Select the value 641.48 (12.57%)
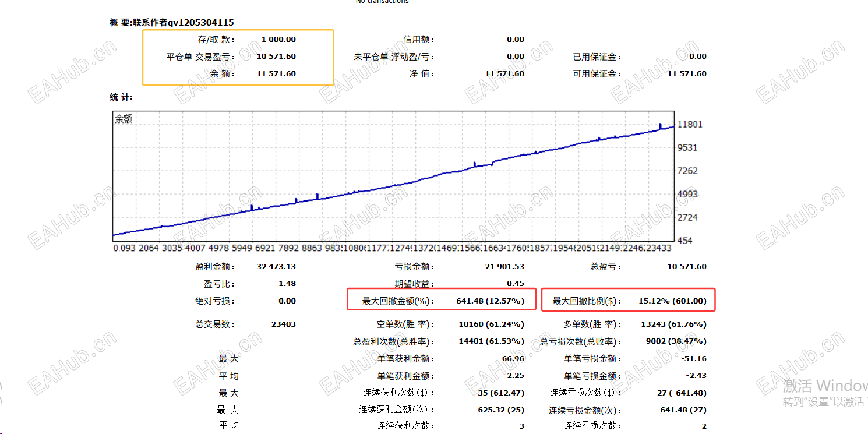 click(x=490, y=301)
